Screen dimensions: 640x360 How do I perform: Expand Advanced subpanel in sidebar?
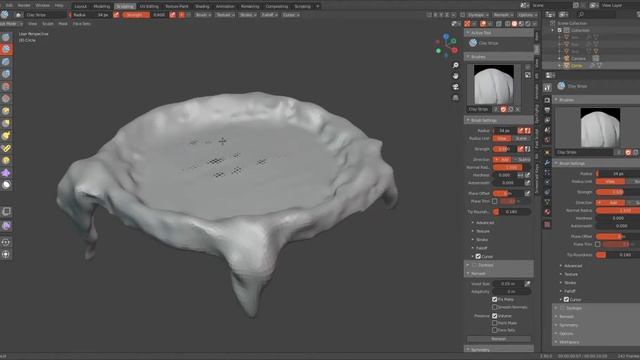coord(485,222)
